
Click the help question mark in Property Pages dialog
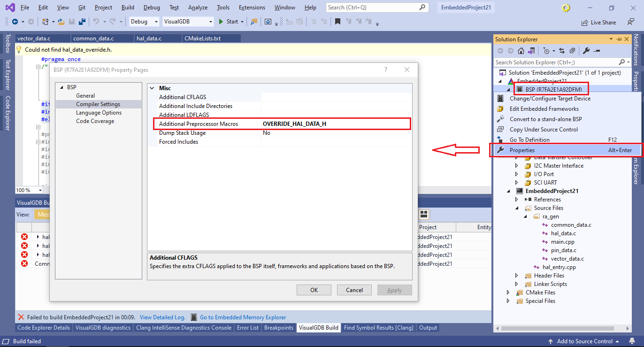click(386, 69)
